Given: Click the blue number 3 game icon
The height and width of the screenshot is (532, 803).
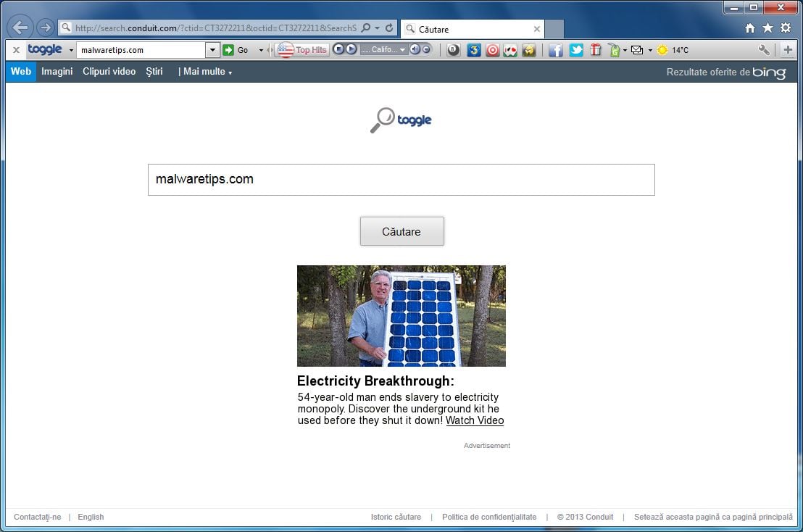Looking at the screenshot, I should (x=474, y=50).
